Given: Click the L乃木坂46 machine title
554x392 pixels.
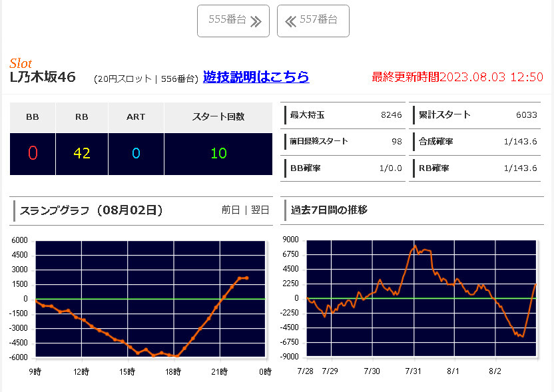Looking at the screenshot, I should tap(43, 77).
